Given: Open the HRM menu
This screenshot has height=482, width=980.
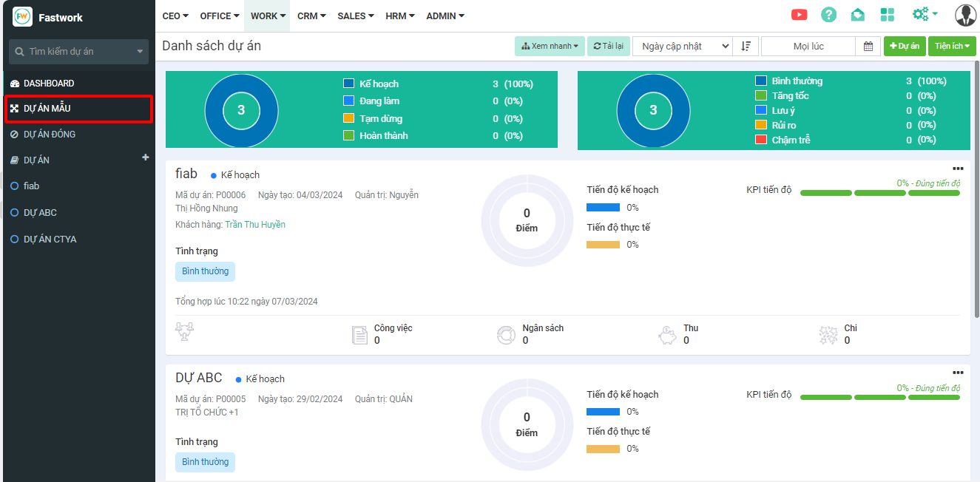Looking at the screenshot, I should (399, 16).
